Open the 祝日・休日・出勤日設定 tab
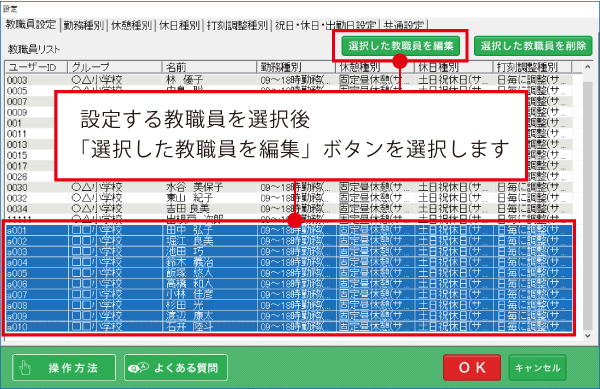 [x=325, y=26]
